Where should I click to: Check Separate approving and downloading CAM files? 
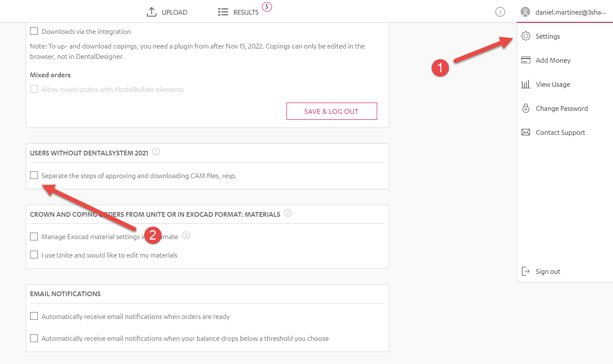[34, 175]
